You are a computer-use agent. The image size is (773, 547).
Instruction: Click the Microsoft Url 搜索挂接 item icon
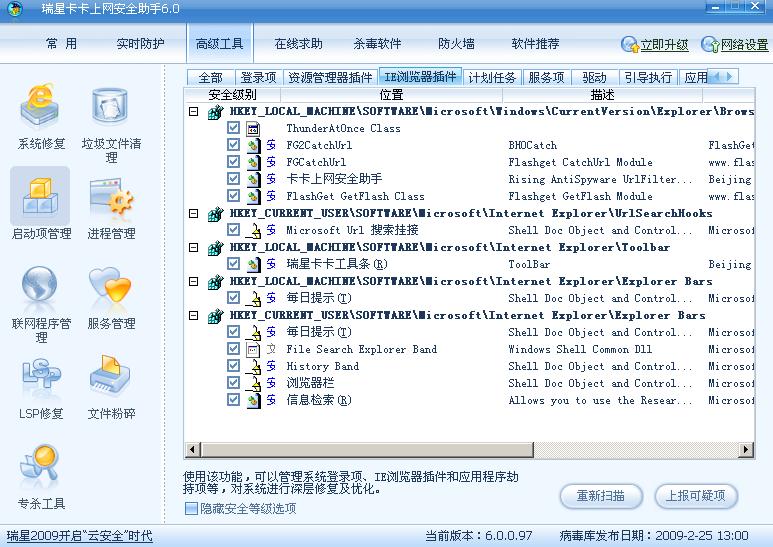tap(253, 230)
